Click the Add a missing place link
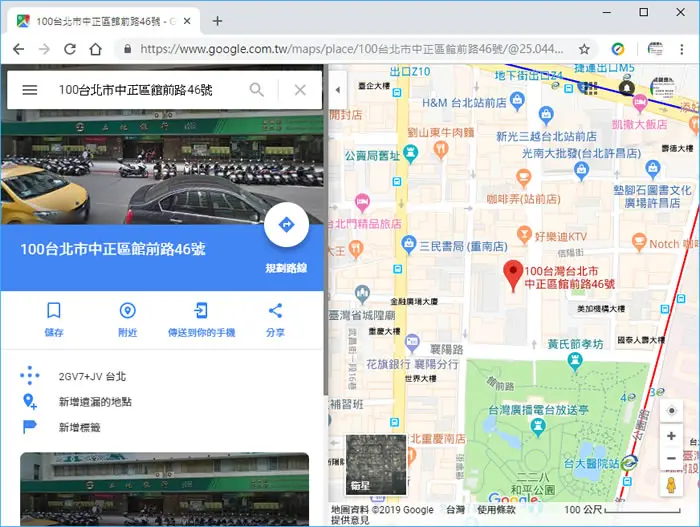The height and width of the screenshot is (527, 700). pos(95,402)
